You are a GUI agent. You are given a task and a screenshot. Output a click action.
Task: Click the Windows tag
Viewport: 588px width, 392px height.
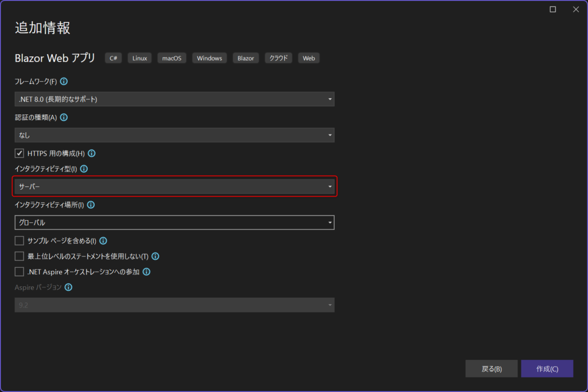(209, 58)
